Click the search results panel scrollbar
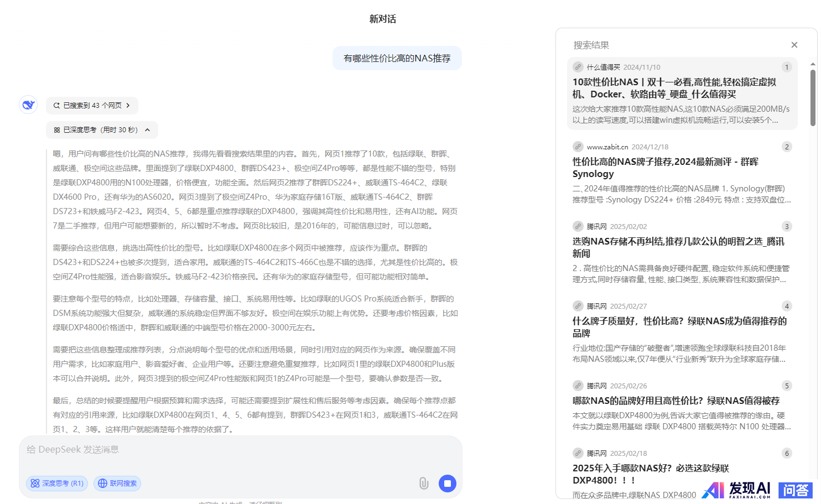 pyautogui.click(x=813, y=97)
